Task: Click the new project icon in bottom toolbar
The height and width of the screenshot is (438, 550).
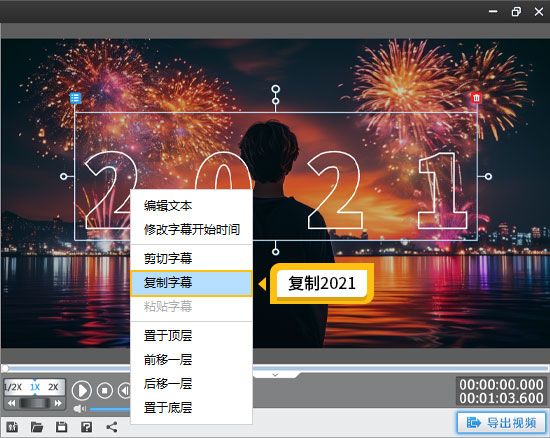Action: (x=12, y=427)
